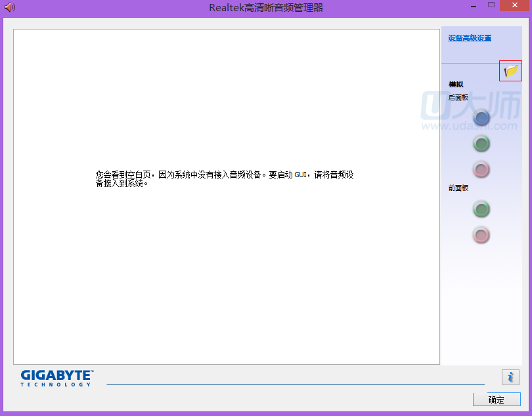The image size is (532, 416).
Task: Close the Realtek audio manager window
Action: tap(515, 5)
